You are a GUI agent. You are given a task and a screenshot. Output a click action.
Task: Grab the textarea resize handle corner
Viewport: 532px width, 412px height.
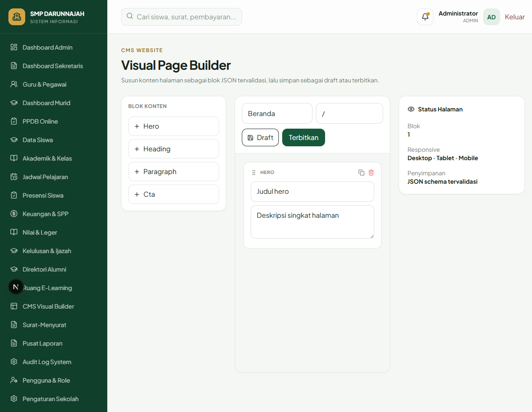tap(372, 236)
